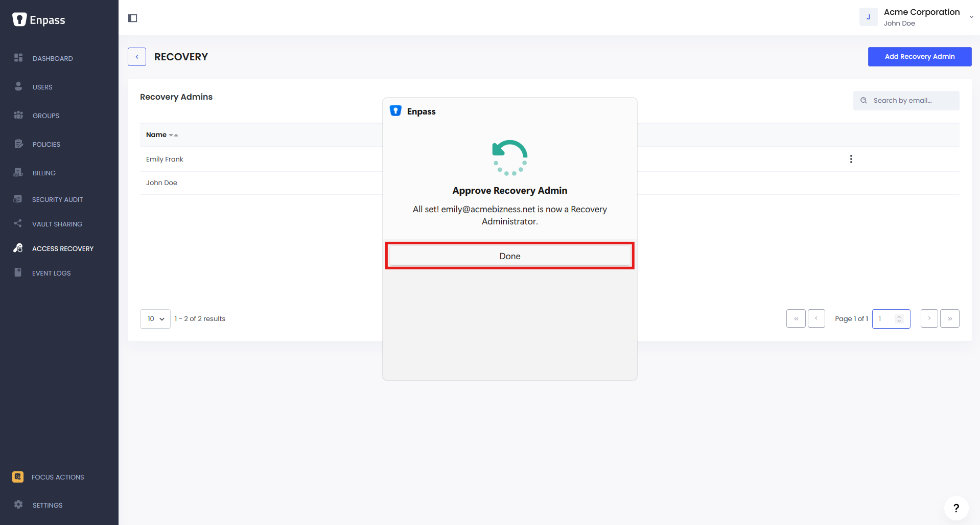The height and width of the screenshot is (525, 980).
Task: Jump to last page button
Action: (950, 318)
